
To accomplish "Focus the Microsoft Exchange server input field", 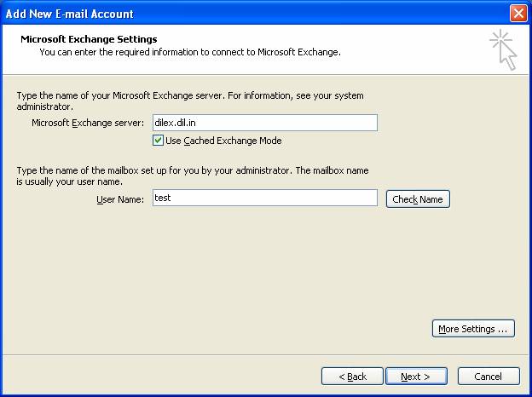I will [264, 123].
